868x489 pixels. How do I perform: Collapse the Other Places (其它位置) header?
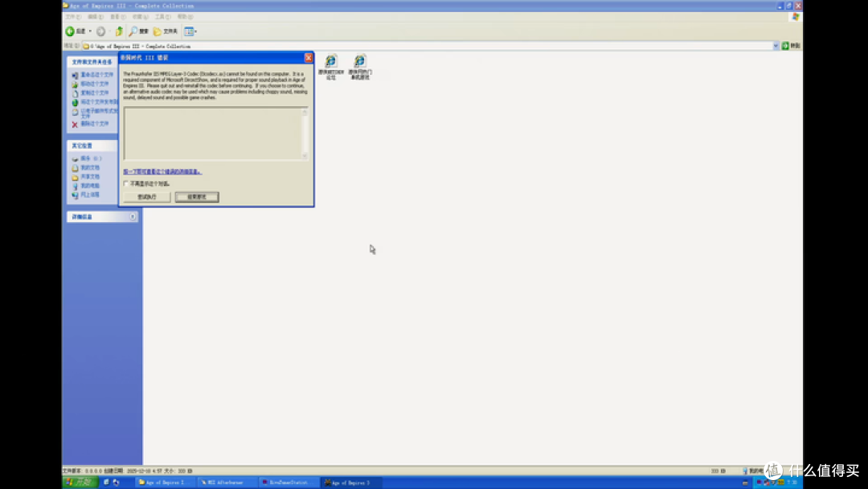point(92,146)
